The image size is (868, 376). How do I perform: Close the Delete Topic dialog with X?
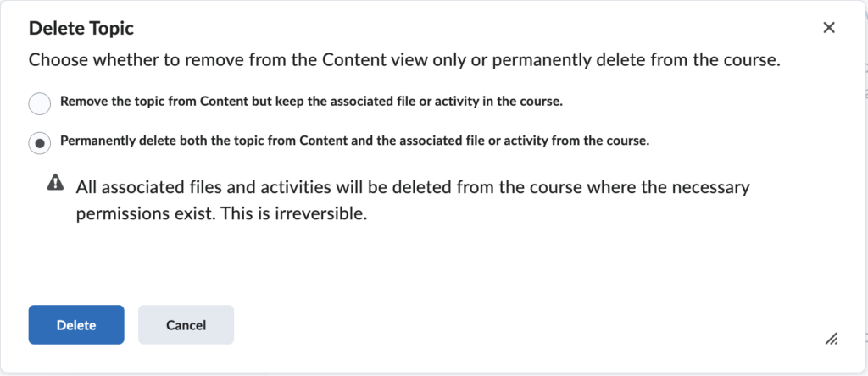pyautogui.click(x=829, y=28)
